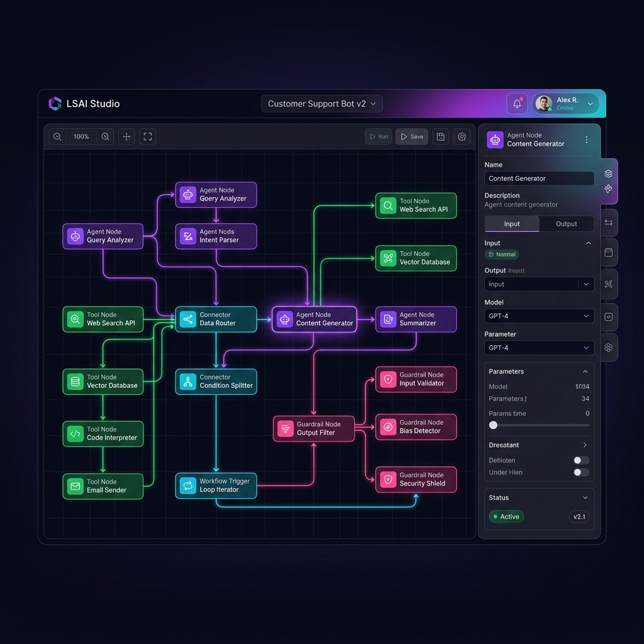This screenshot has height=644, width=644.
Task: Select the Data Router connector node
Action: pos(216,319)
